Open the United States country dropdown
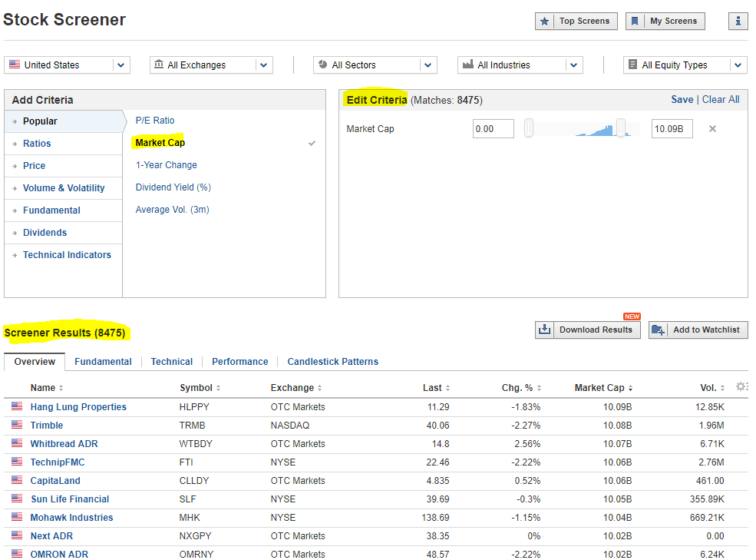The image size is (756, 560). 67,65
